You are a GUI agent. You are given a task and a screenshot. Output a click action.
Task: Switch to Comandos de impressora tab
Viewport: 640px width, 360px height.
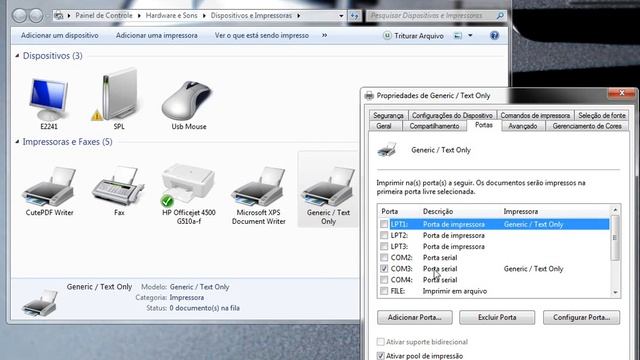tap(535, 116)
